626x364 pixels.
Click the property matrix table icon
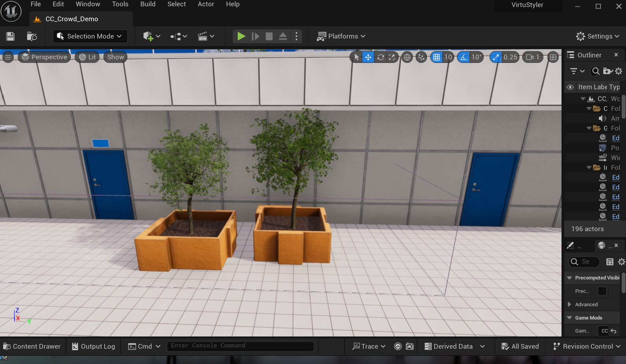610,262
